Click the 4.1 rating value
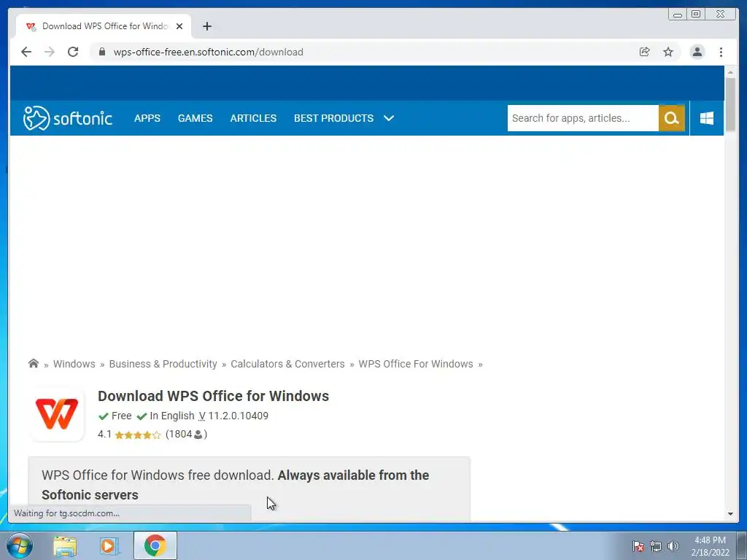747x560 pixels. coord(104,435)
